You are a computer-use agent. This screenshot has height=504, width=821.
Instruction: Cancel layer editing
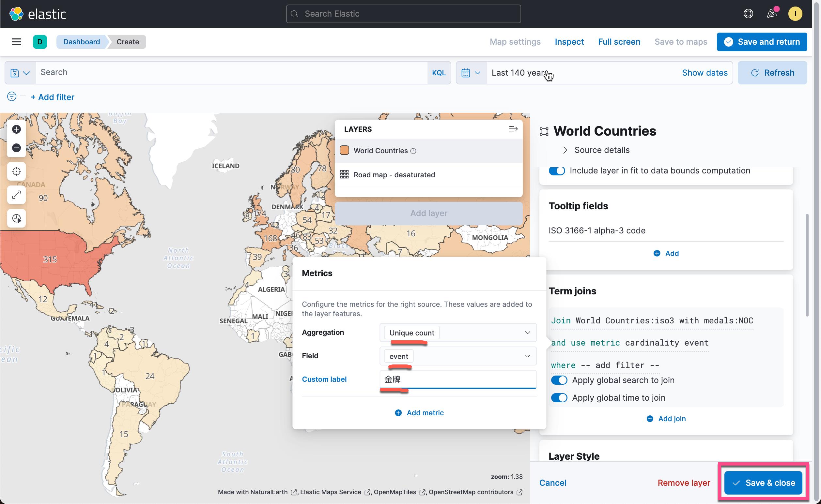[x=552, y=483]
